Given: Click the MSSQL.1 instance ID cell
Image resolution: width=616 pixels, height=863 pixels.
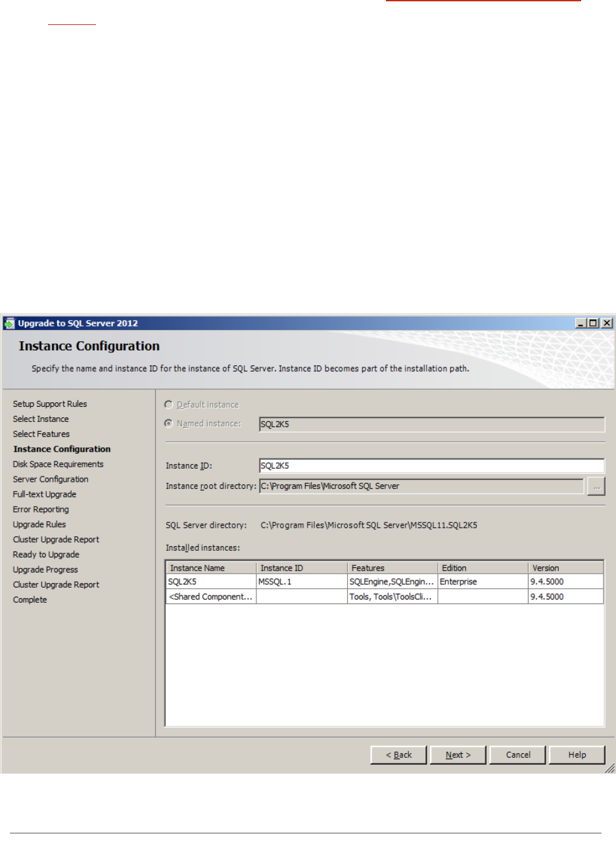Looking at the screenshot, I should point(302,582).
